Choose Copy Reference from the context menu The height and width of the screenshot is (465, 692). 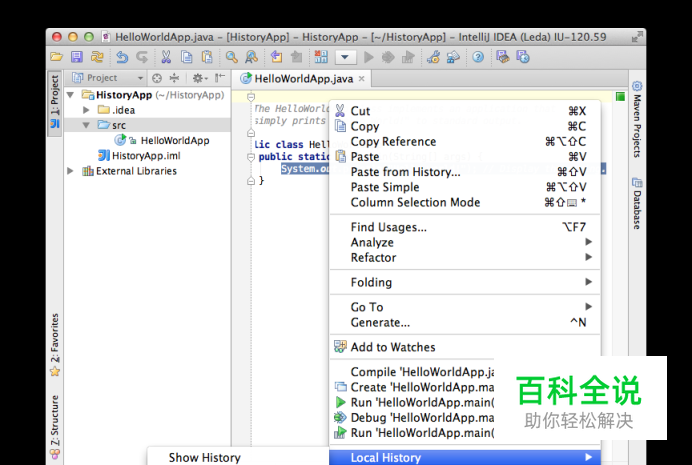pyautogui.click(x=464, y=142)
